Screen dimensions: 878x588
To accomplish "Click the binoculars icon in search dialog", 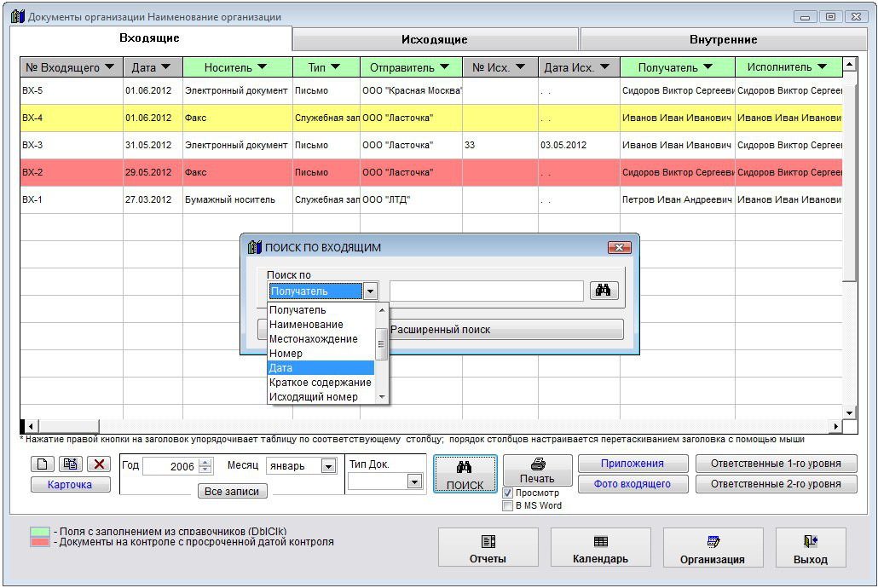I will click(603, 291).
